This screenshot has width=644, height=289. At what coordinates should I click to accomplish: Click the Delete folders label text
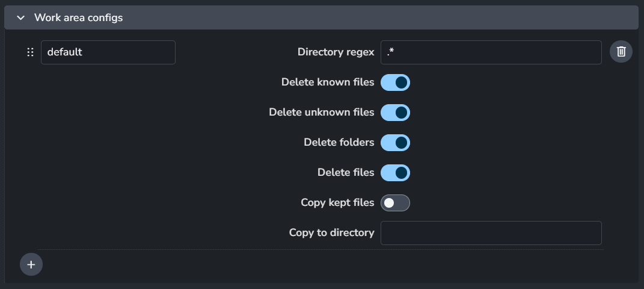click(339, 142)
